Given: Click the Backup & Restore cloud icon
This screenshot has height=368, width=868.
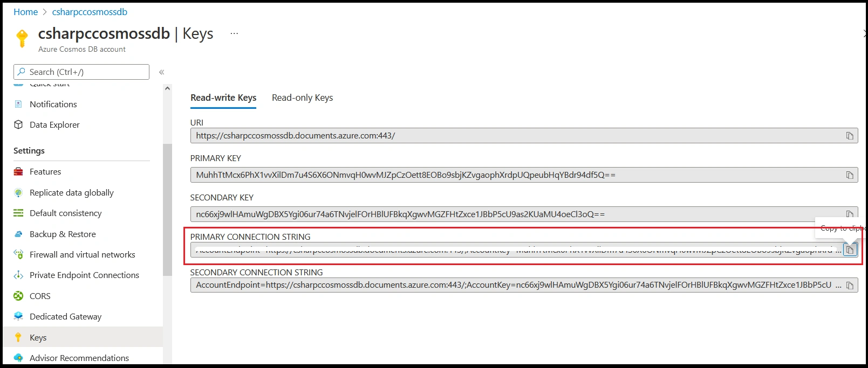Looking at the screenshot, I should pyautogui.click(x=18, y=234).
